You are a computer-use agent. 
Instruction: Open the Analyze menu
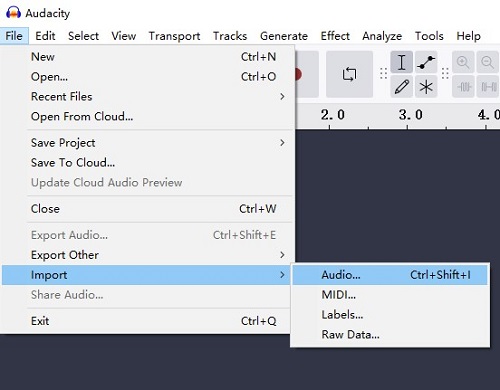point(382,36)
